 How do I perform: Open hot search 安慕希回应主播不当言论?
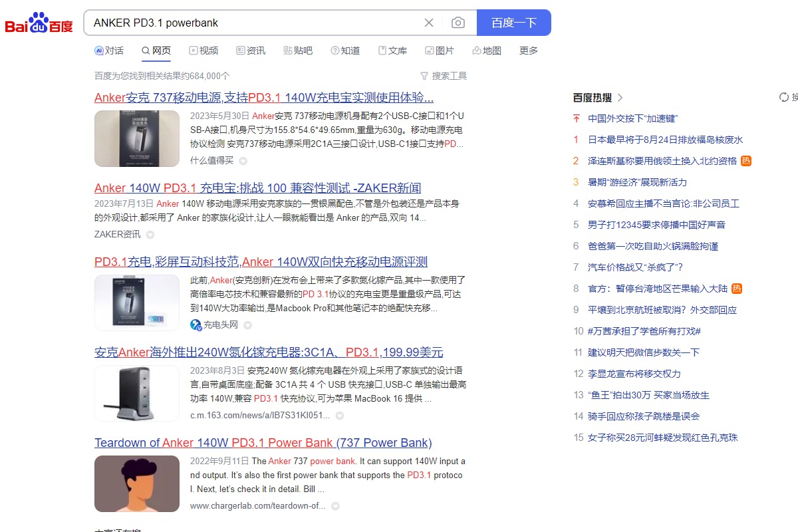664,203
